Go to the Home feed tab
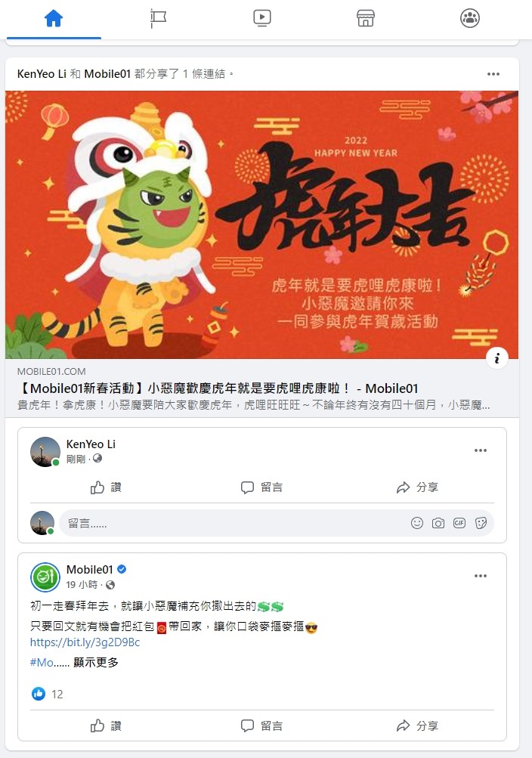 coord(54,19)
